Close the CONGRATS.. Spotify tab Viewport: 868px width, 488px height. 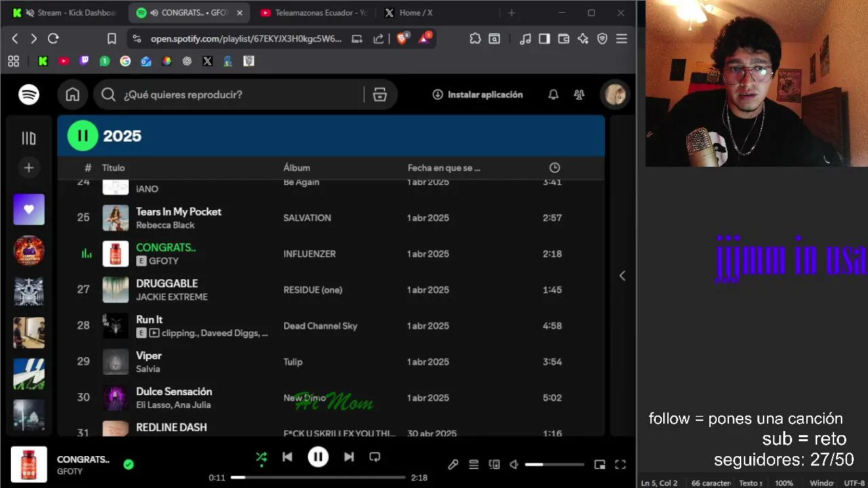(x=239, y=13)
